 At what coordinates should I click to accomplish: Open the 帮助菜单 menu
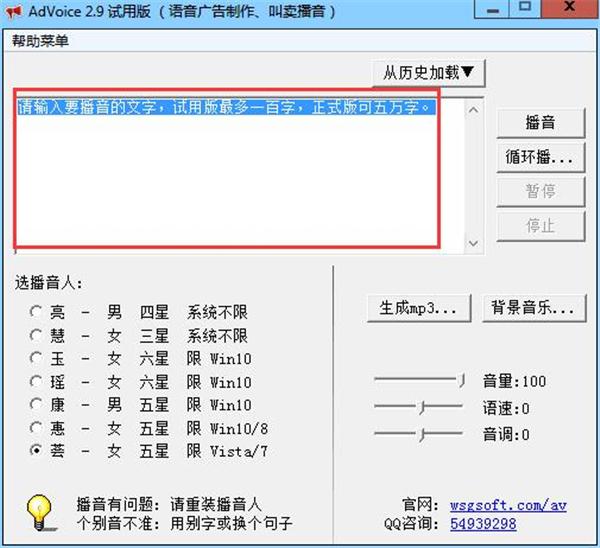(40, 41)
